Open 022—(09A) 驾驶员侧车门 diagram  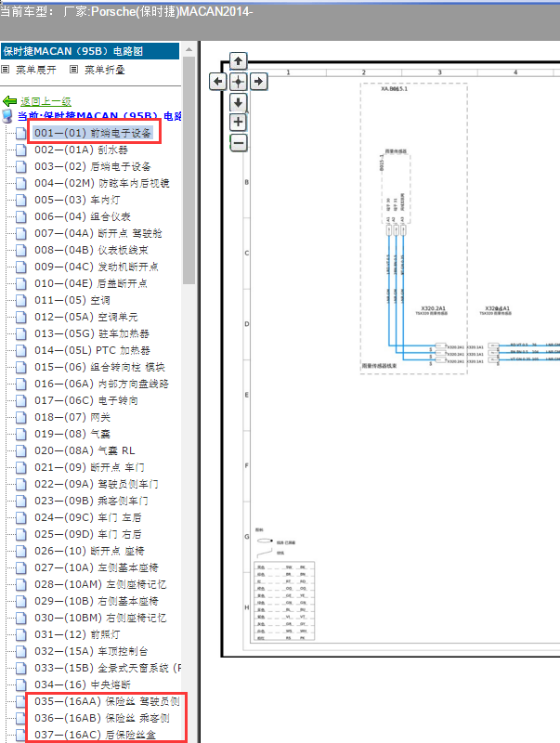pyautogui.click(x=97, y=484)
